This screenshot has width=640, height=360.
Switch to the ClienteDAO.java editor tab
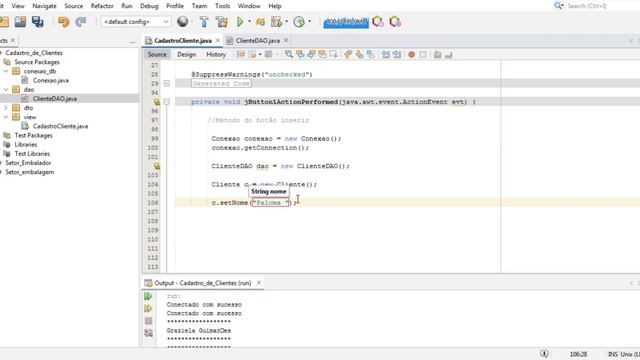click(x=258, y=40)
